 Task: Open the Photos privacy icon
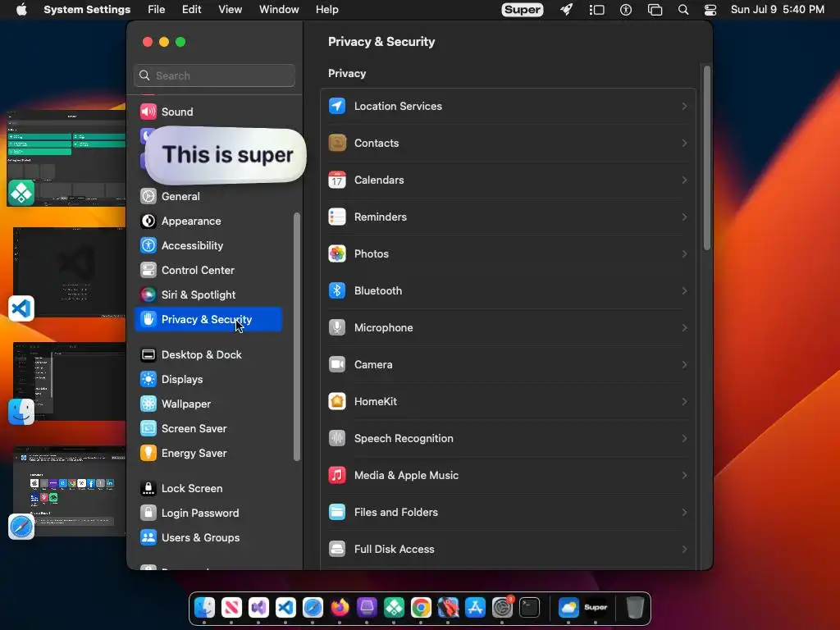coord(337,254)
